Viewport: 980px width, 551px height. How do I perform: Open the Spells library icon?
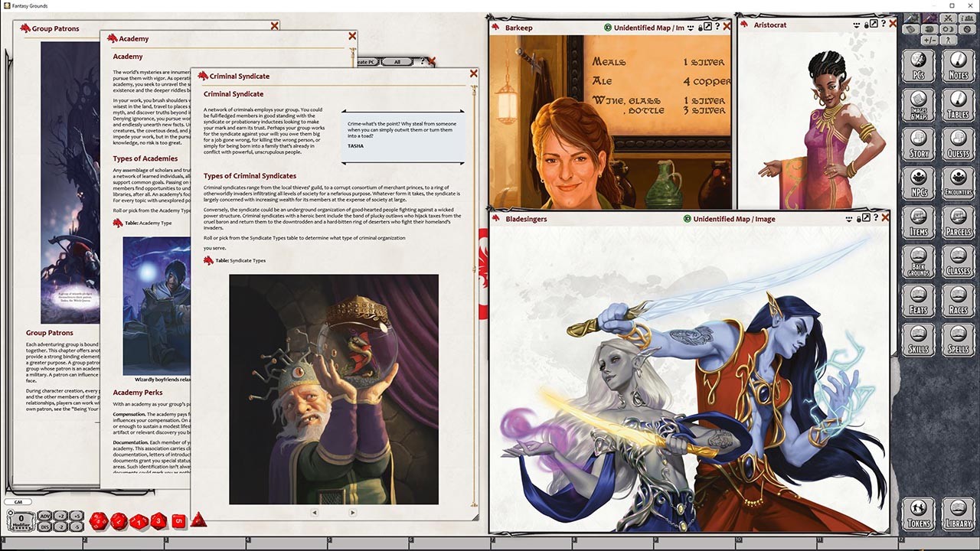pyautogui.click(x=959, y=339)
